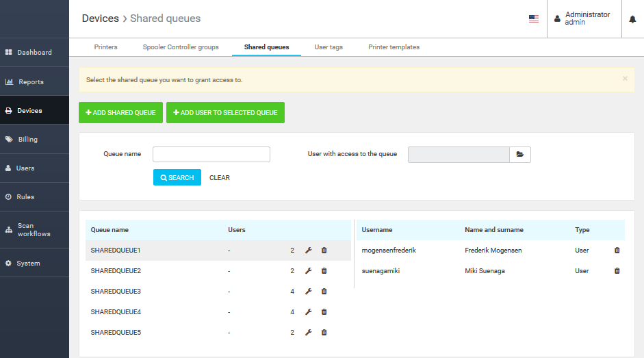Remove suenagamiki from the queue
Screen dimensions: 644x358
[x=617, y=271]
